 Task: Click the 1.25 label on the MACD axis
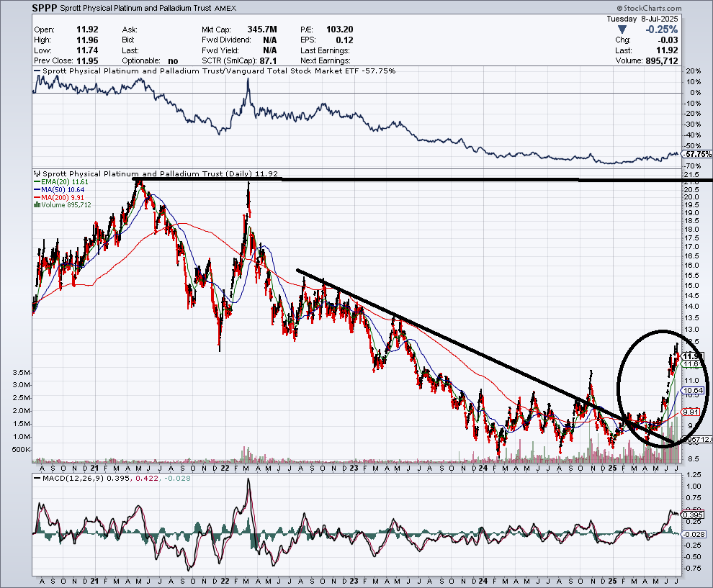pos(693,475)
